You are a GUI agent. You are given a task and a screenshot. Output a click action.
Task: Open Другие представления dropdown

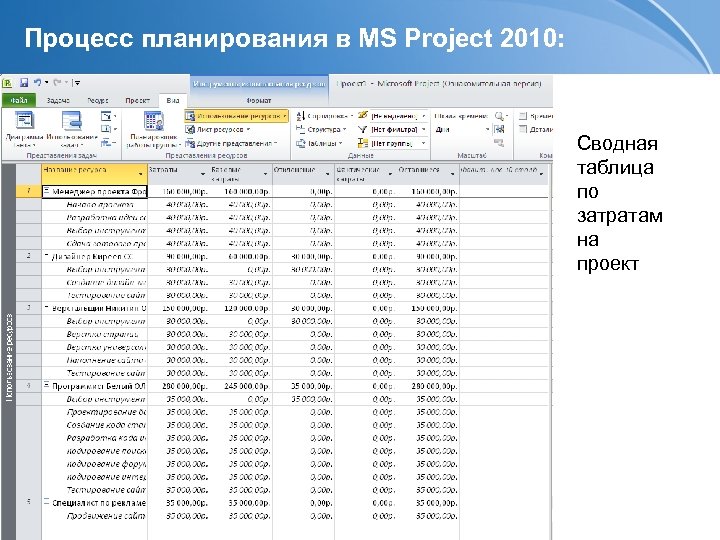tap(231, 143)
